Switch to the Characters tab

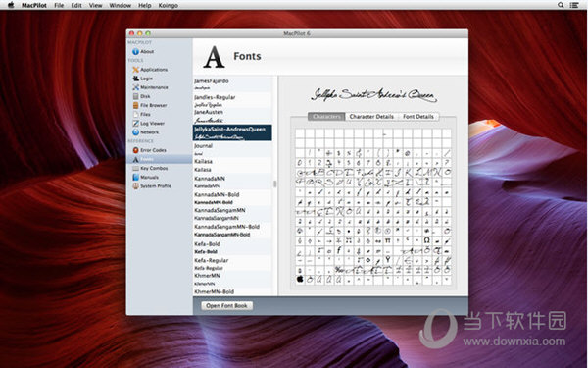click(326, 117)
